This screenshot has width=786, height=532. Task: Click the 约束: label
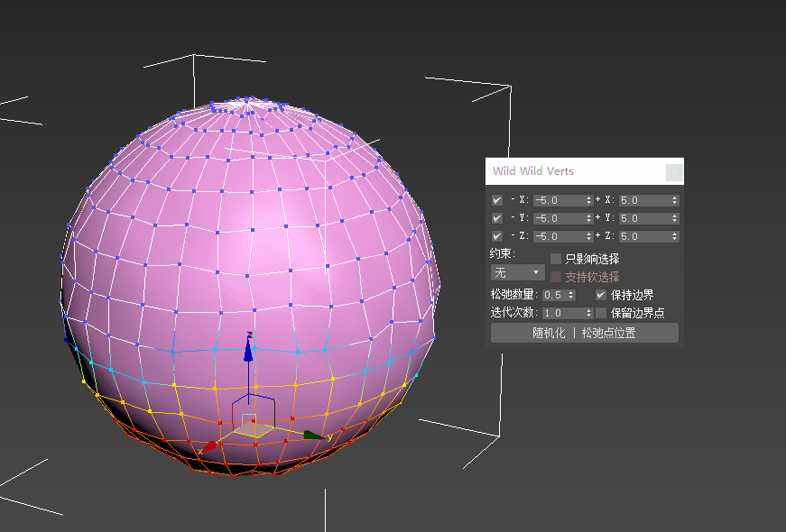pyautogui.click(x=503, y=253)
